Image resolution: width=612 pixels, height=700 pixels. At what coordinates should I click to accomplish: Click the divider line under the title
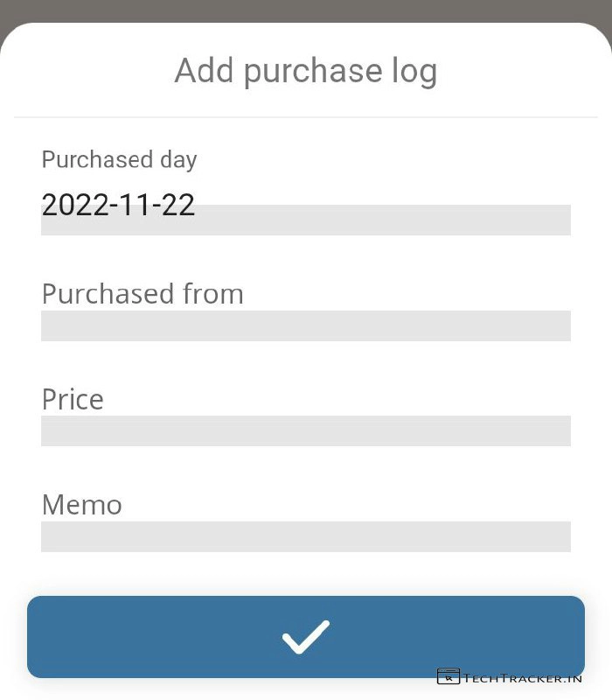click(306, 116)
